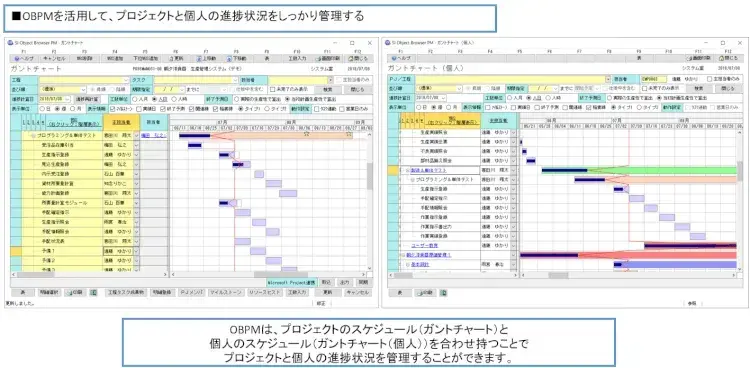Screen dimensions: 750x368
Task: Click the 更新 (F6) toolbar icon button
Action: (176, 58)
